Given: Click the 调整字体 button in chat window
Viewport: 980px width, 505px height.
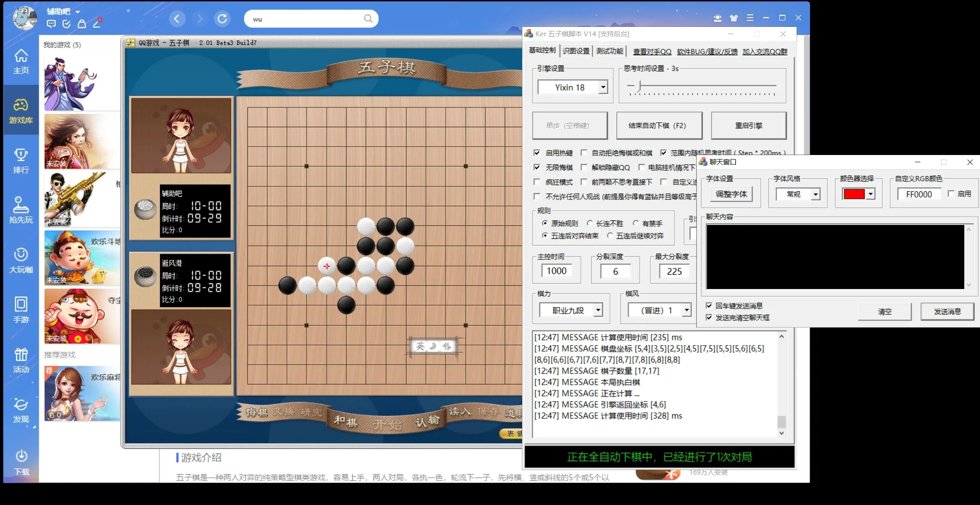Looking at the screenshot, I should pyautogui.click(x=731, y=194).
